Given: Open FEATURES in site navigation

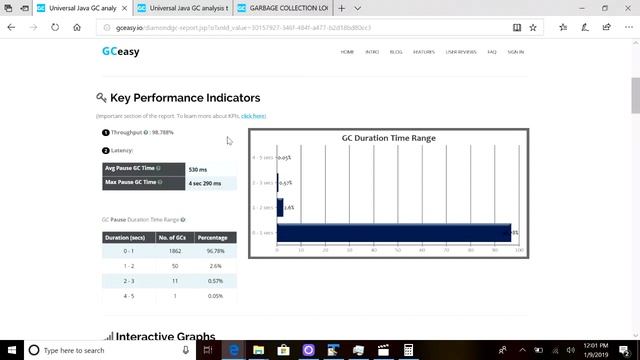Looking at the screenshot, I should coord(424,52).
